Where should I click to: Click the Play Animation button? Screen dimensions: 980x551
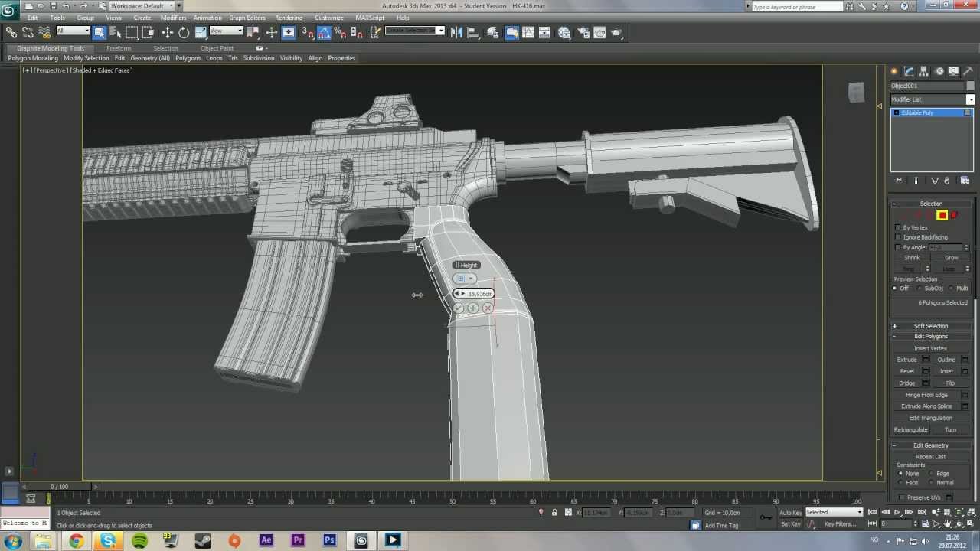click(x=897, y=513)
